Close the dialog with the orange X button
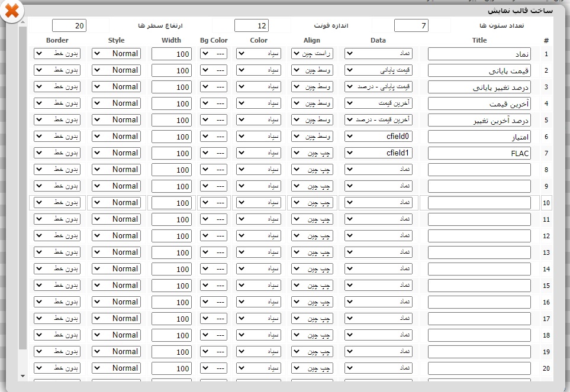The width and height of the screenshot is (570, 392). pos(12,11)
